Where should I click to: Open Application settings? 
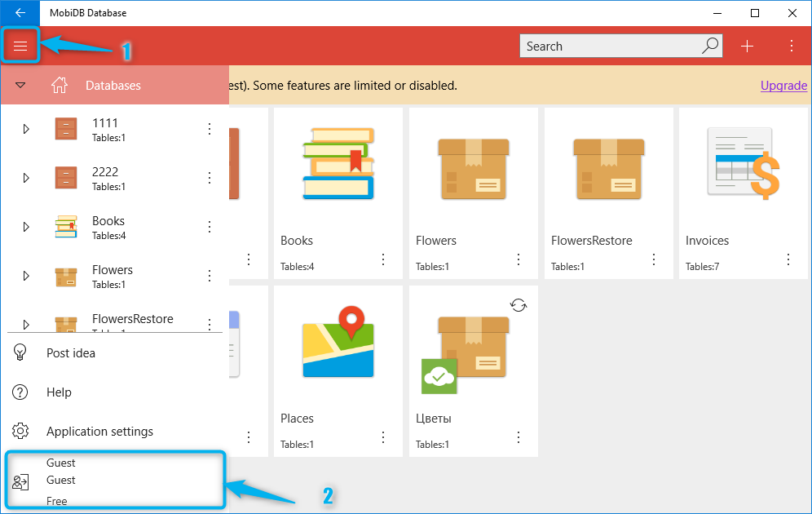[x=114, y=431]
